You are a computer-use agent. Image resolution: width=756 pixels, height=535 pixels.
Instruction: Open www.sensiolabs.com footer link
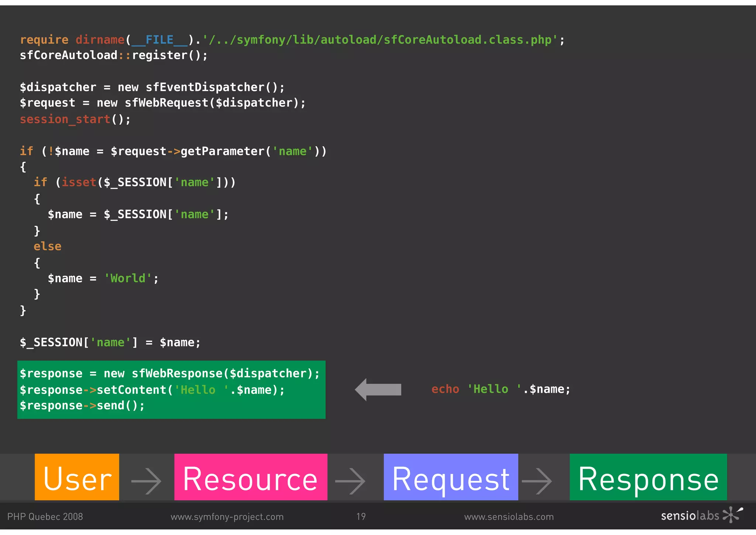pyautogui.click(x=509, y=517)
